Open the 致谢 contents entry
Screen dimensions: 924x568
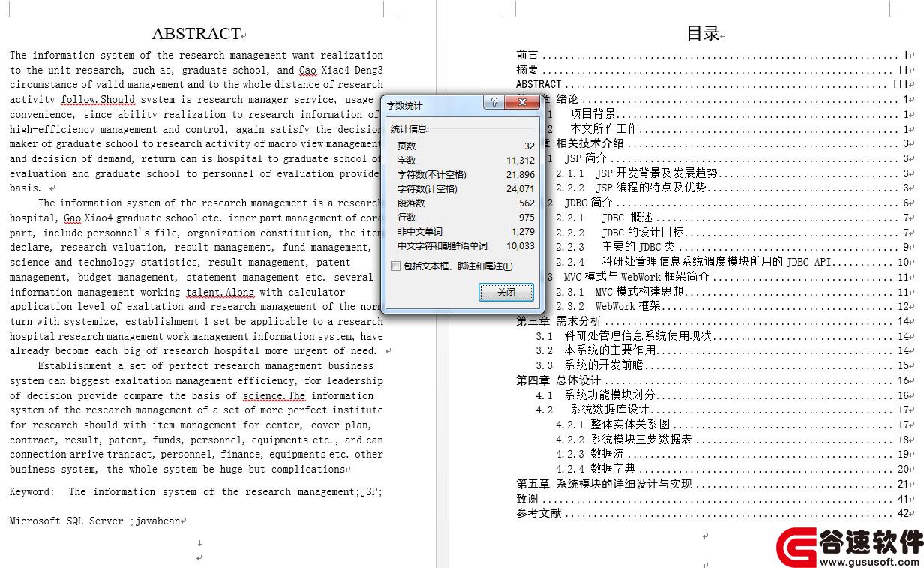pyautogui.click(x=712, y=499)
